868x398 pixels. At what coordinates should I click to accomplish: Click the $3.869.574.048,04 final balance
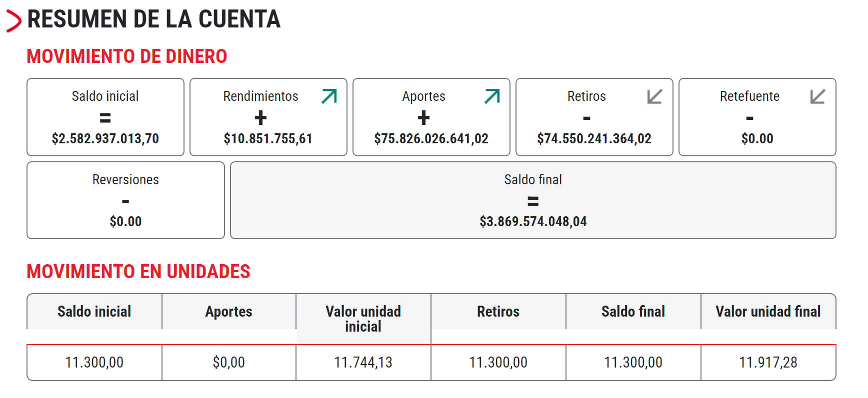533,221
